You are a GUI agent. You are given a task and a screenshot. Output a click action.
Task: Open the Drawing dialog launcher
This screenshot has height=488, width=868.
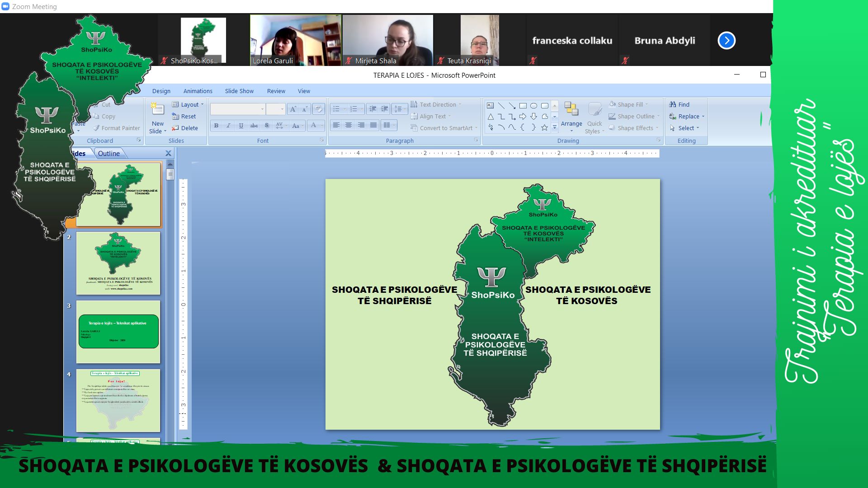pos(659,140)
